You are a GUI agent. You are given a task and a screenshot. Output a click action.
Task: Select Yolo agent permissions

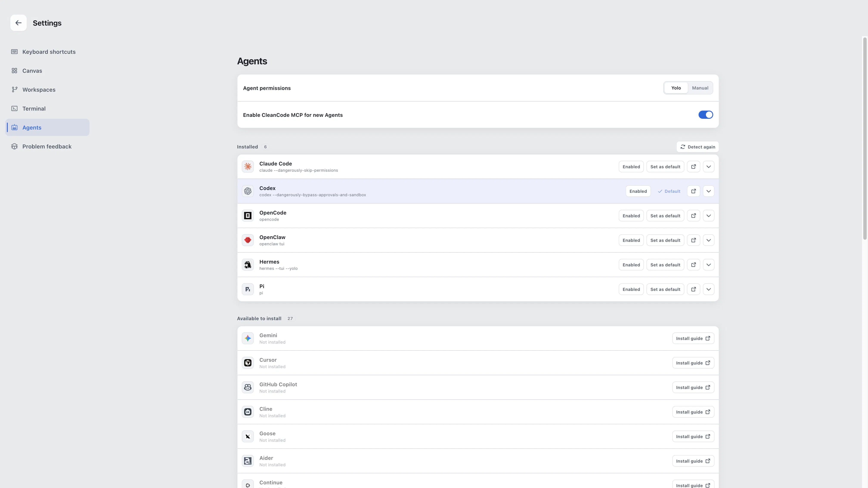tap(676, 88)
